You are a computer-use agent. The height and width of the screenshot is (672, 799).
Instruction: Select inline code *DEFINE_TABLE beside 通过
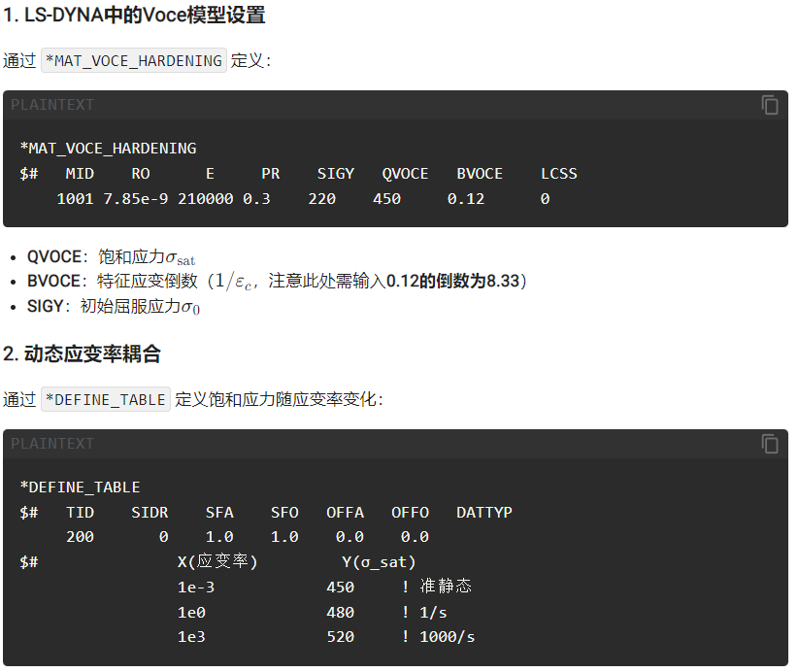click(x=106, y=399)
